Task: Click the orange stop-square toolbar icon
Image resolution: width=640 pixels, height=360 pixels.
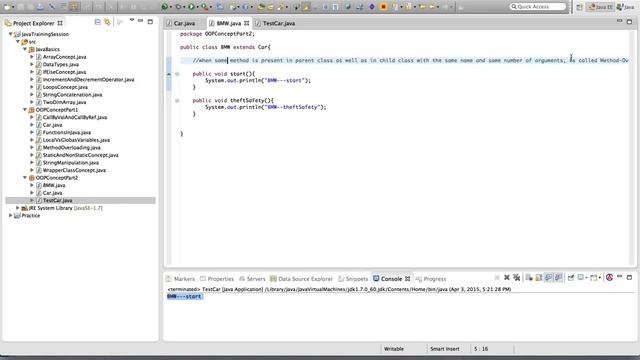Action: click(x=383, y=7)
